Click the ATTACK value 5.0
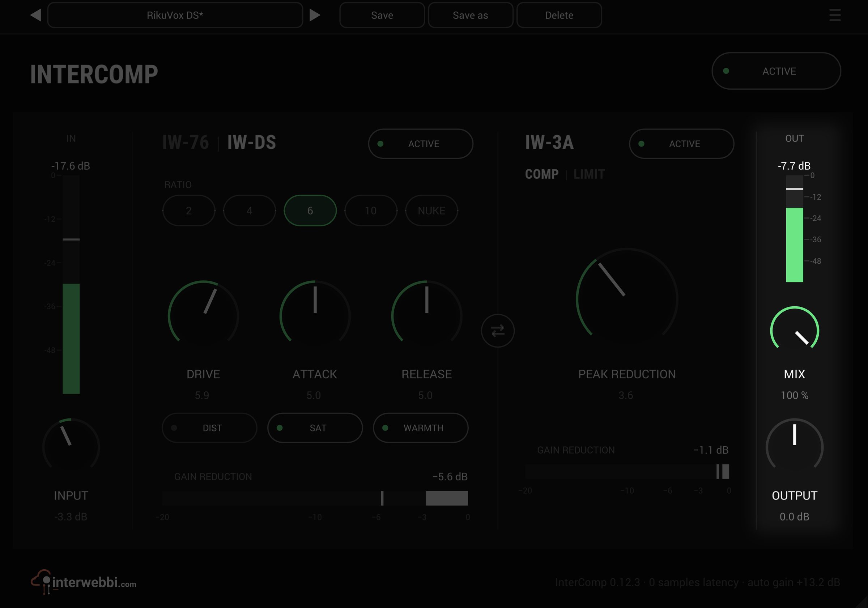This screenshot has width=868, height=608. 314,395
